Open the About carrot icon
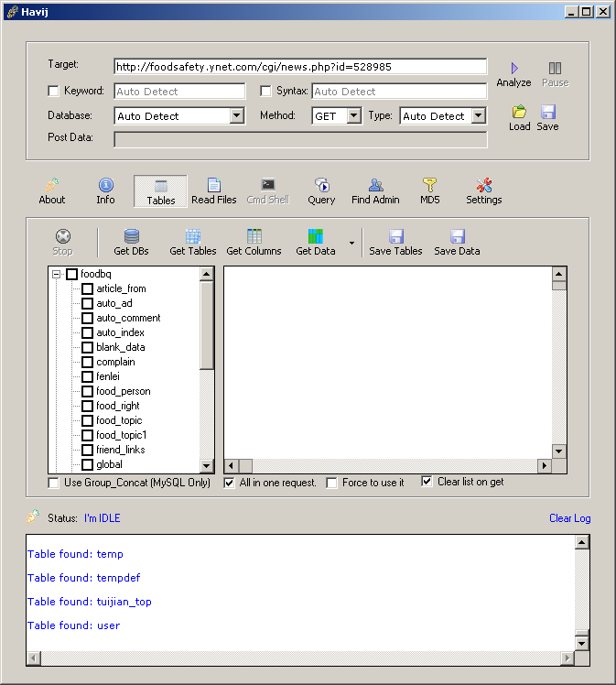Viewport: 616px width, 685px height. [52, 185]
